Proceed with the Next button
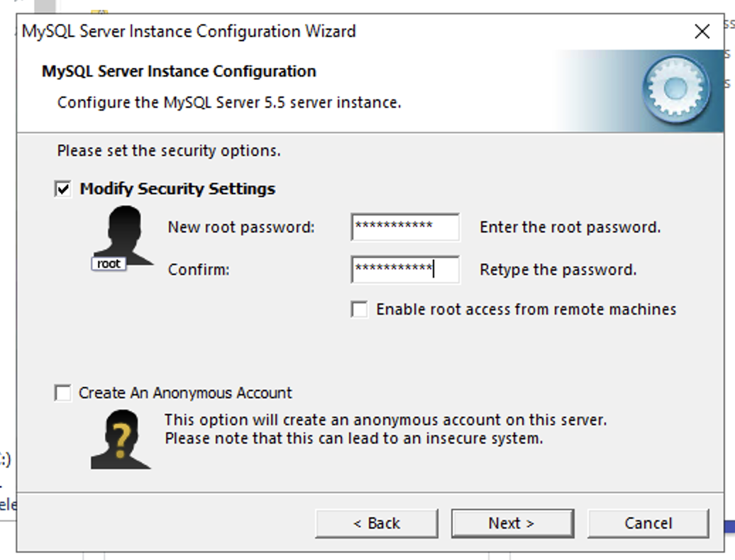 [512, 523]
